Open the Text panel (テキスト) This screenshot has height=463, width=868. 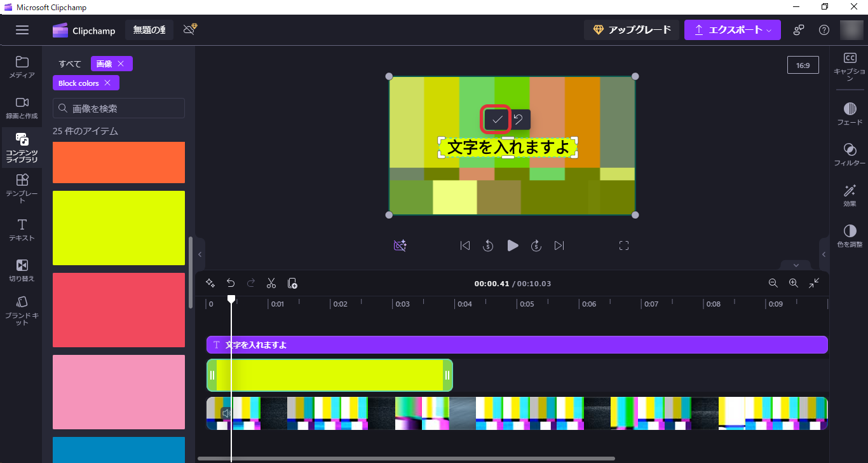pos(22,230)
